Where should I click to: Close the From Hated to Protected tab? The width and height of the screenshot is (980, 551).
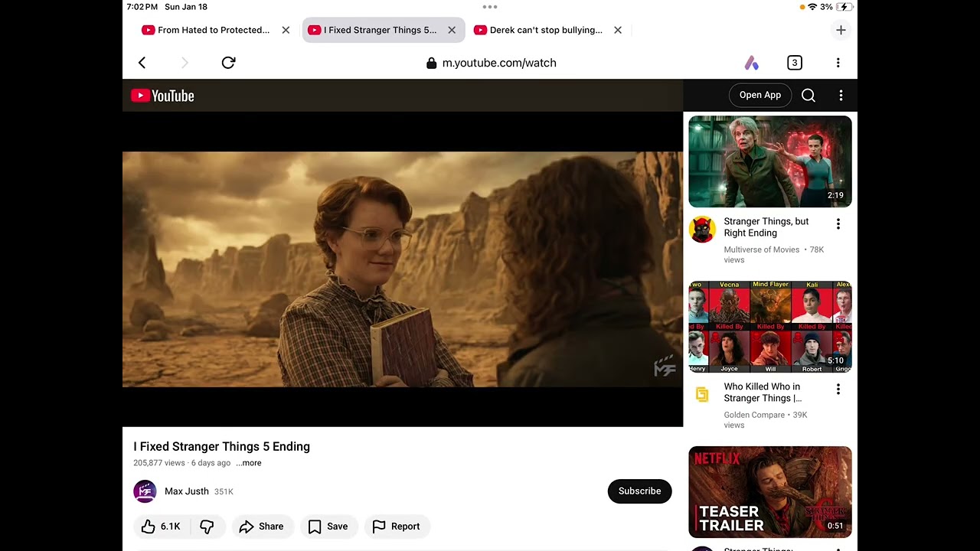[286, 30]
